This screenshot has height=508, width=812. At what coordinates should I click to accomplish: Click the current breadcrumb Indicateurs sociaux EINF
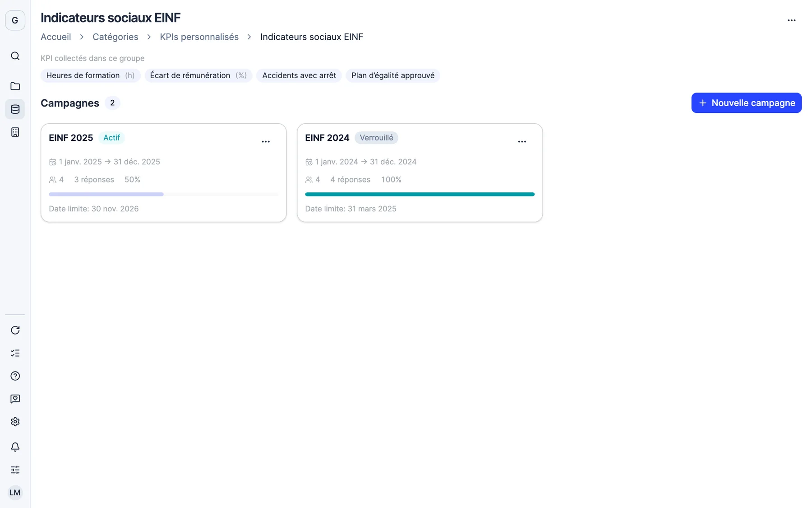coord(312,37)
